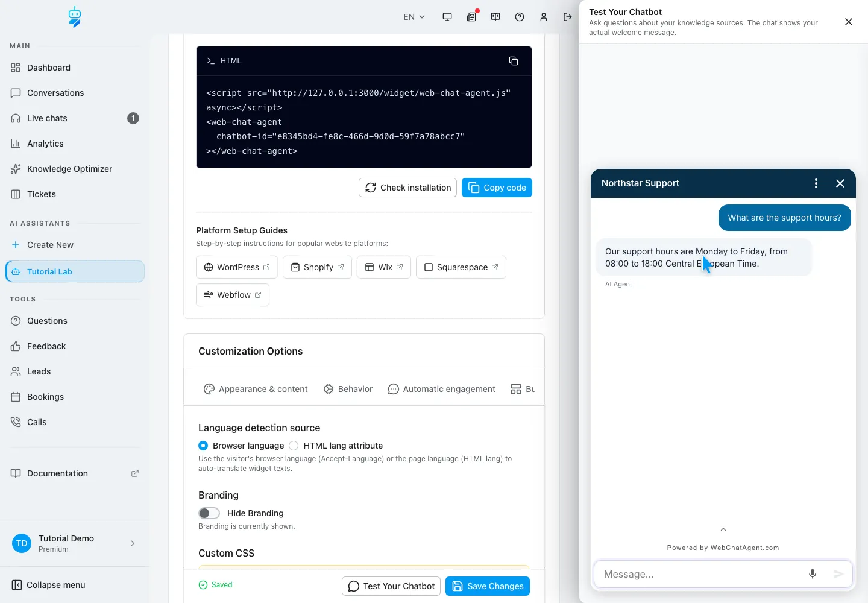Switch to Automatic engagement tab

pyautogui.click(x=442, y=389)
